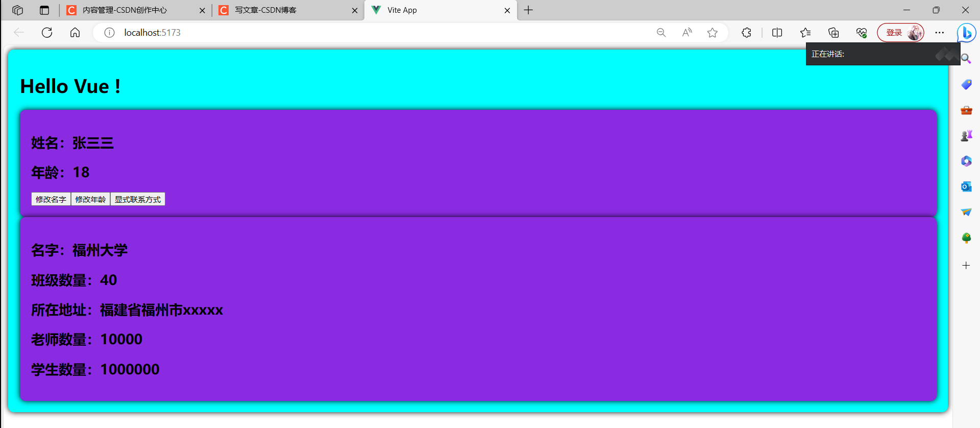Click the 正在讲话 overlay bar
980x428 pixels.
pyautogui.click(x=883, y=54)
